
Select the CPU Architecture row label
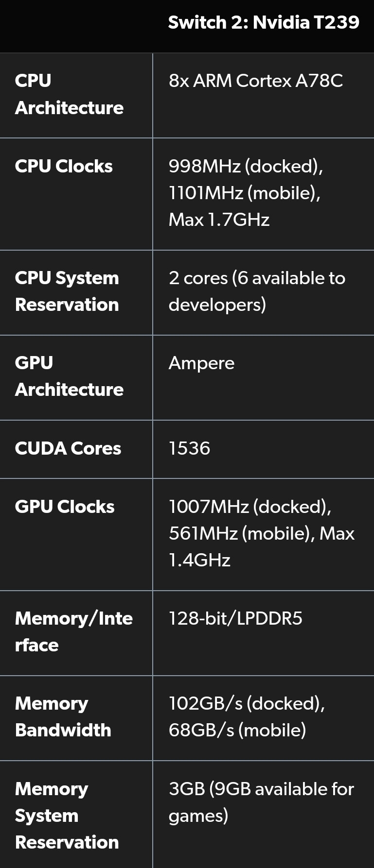pyautogui.click(x=69, y=94)
